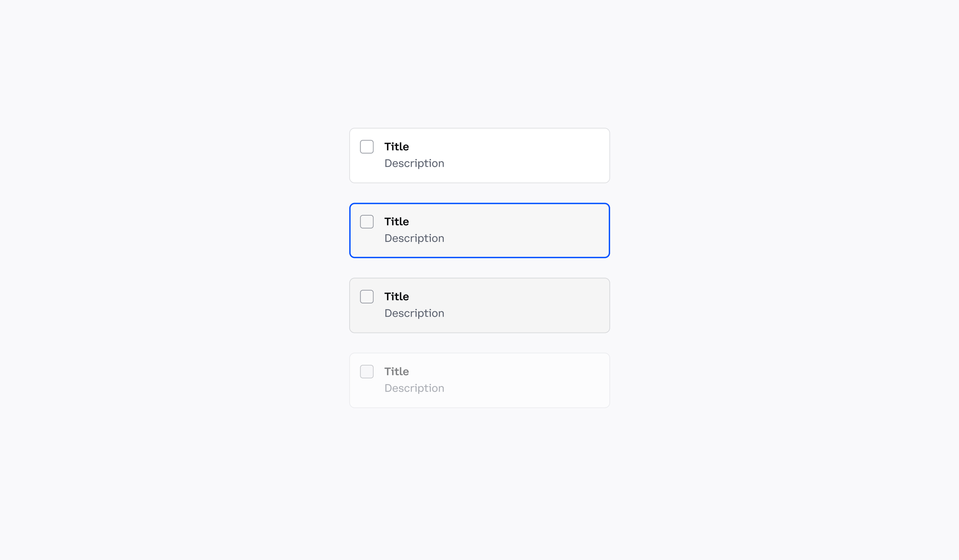Select the top white card's empty area
Screen dimensions: 959x560
pyautogui.click(x=529, y=155)
